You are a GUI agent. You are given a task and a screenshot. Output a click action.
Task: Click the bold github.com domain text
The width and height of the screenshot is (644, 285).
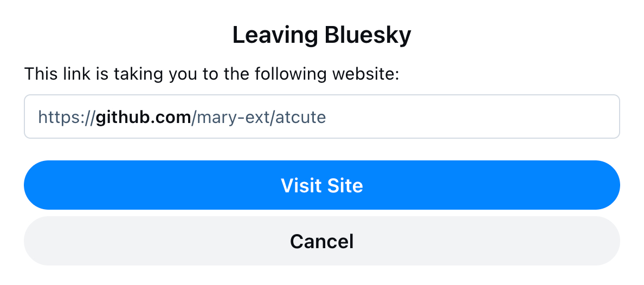[144, 116]
